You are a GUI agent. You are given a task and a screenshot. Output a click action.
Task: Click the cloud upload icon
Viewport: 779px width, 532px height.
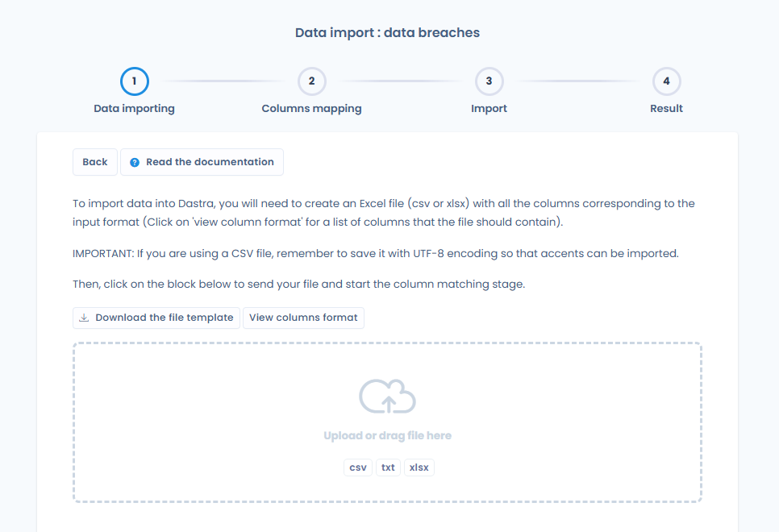point(388,397)
